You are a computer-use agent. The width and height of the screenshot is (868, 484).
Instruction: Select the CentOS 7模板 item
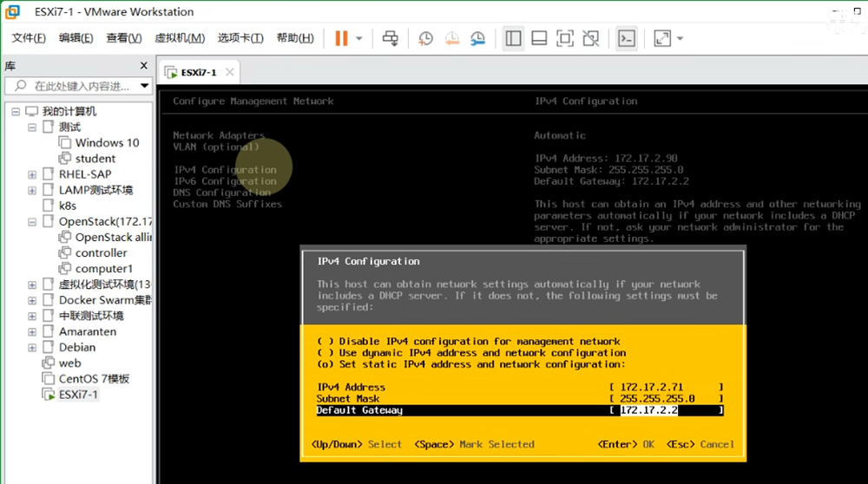[86, 379]
